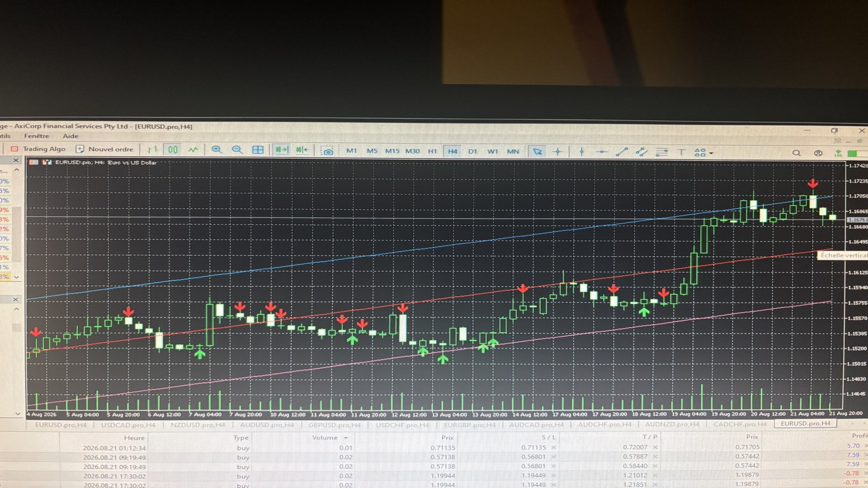This screenshot has height=488, width=868.
Task: Select candlestick chart display
Action: click(173, 150)
